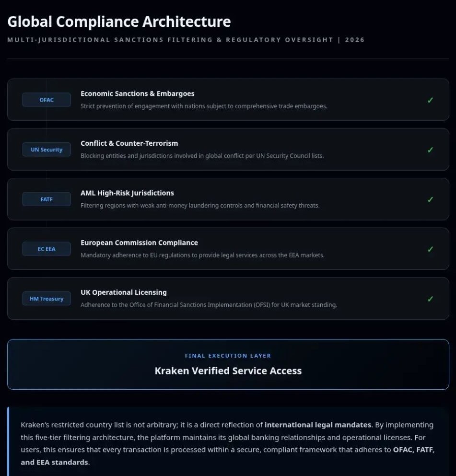Click the UK Operational Licensing checkmark
456x476 pixels.
(x=430, y=299)
